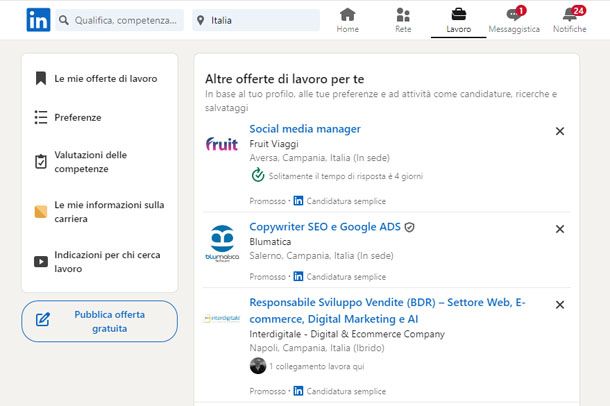The image size is (610, 406).
Task: Open the LinkedIn logo home link
Action: pyautogui.click(x=38, y=20)
